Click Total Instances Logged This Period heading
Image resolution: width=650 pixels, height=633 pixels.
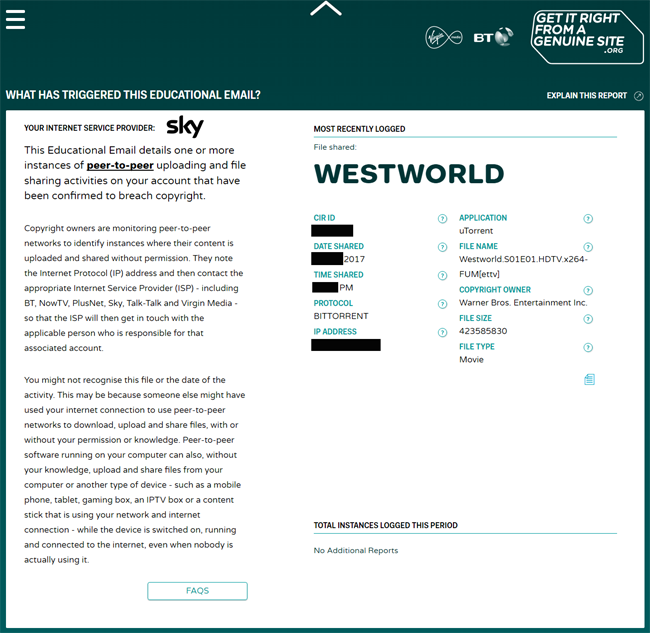pos(386,525)
